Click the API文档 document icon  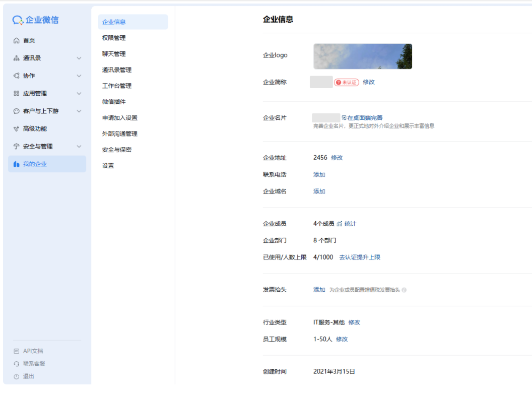[x=16, y=351]
